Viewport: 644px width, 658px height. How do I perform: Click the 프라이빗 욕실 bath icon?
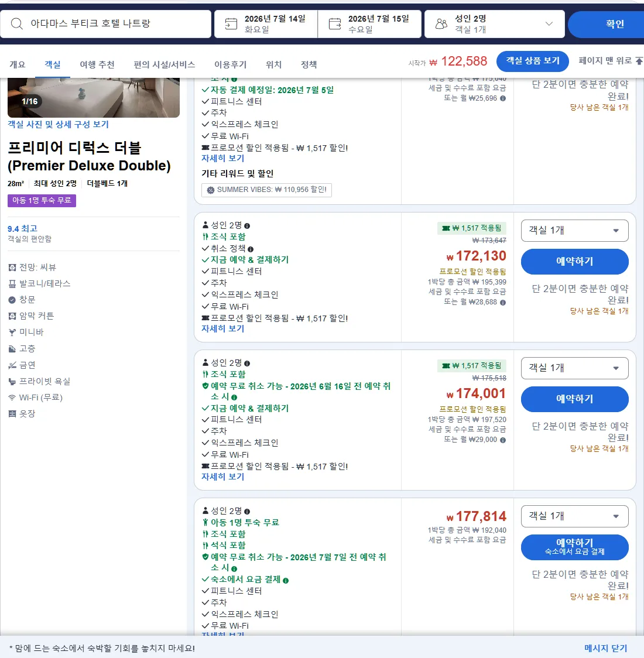[x=12, y=382]
